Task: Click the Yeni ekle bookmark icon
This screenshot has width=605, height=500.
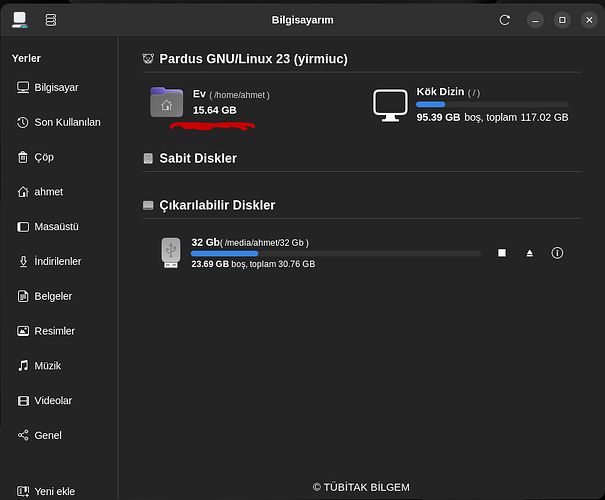Action: coord(23,491)
